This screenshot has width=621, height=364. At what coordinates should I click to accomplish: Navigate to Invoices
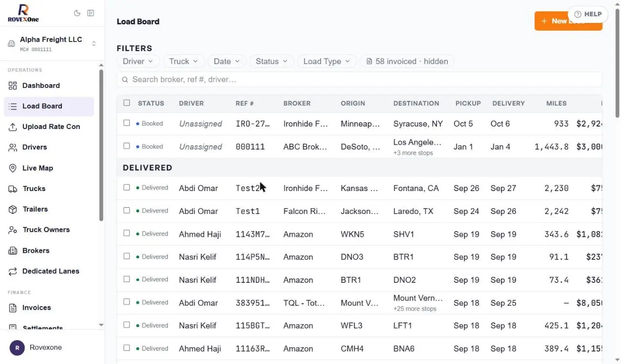pyautogui.click(x=49, y=308)
